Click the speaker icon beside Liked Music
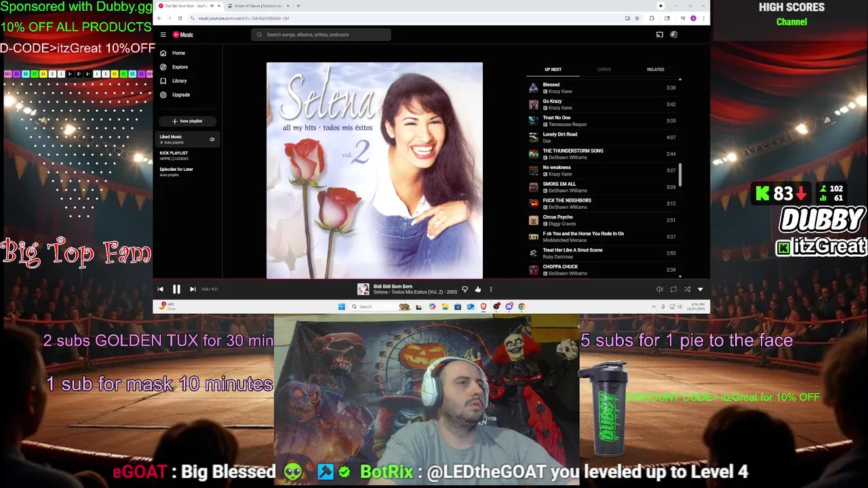868x488 pixels. 212,140
